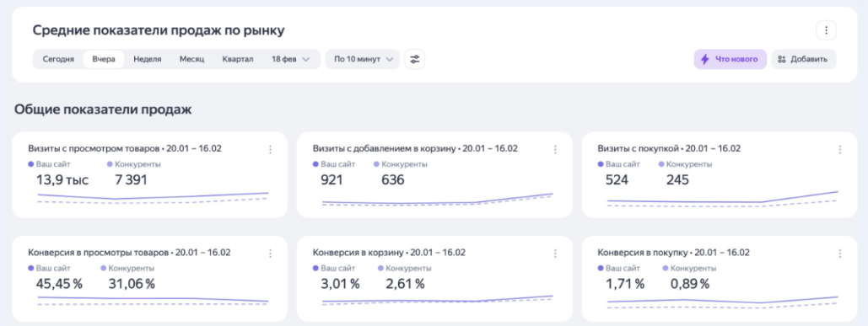Switch period to Неделя
Image resolution: width=868 pixels, height=326 pixels.
click(x=148, y=59)
